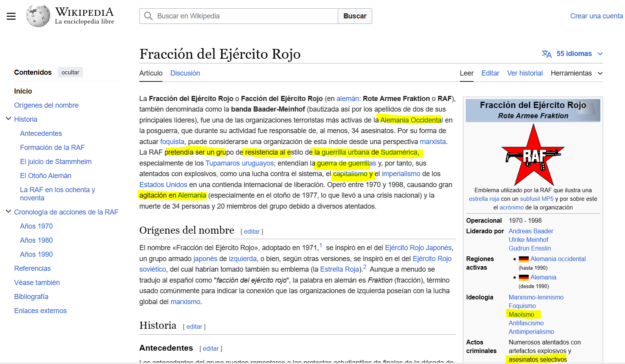This screenshot has width=625, height=364.
Task: Edit the Orígenes del nombre section
Action: coord(252,232)
